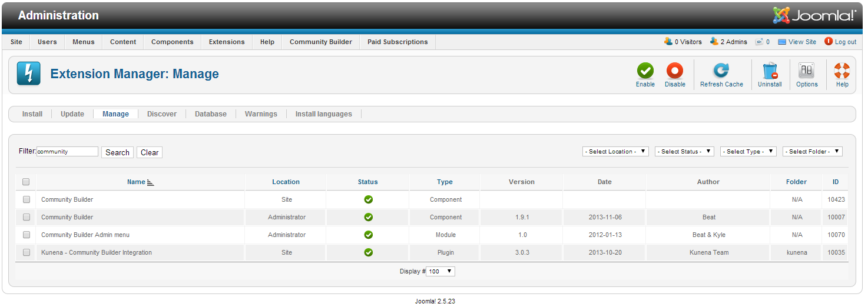Click the Joomla! logo
The width and height of the screenshot is (868, 307).
(x=814, y=15)
